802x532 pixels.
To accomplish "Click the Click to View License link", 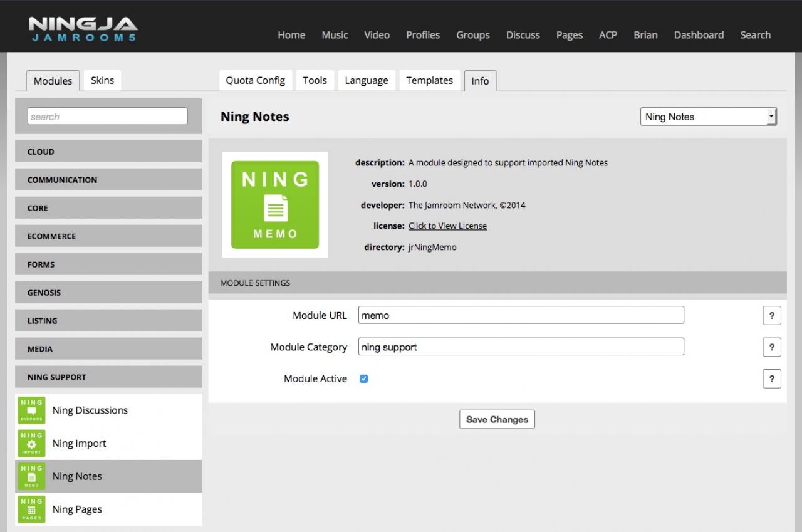I will (x=447, y=226).
